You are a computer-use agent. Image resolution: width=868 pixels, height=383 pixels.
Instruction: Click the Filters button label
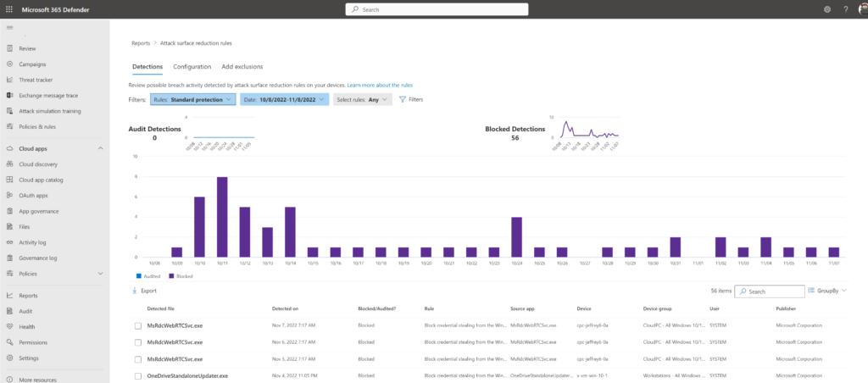[x=415, y=100]
